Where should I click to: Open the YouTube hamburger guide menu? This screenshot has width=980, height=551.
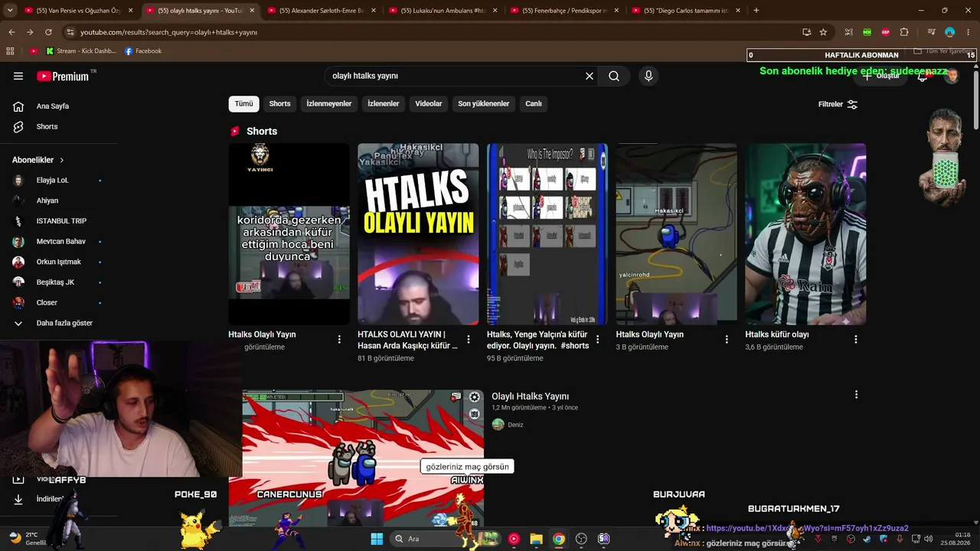(x=18, y=77)
